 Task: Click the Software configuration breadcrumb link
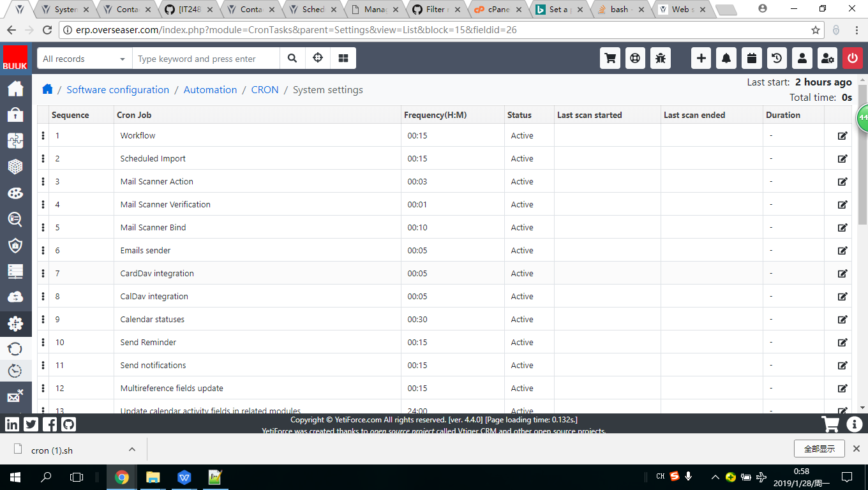118,90
